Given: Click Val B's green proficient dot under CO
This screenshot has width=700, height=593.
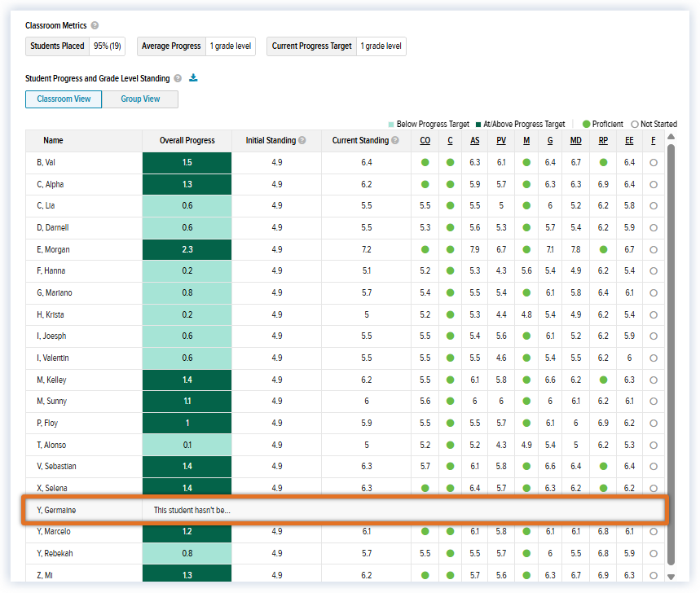Looking at the screenshot, I should click(425, 163).
